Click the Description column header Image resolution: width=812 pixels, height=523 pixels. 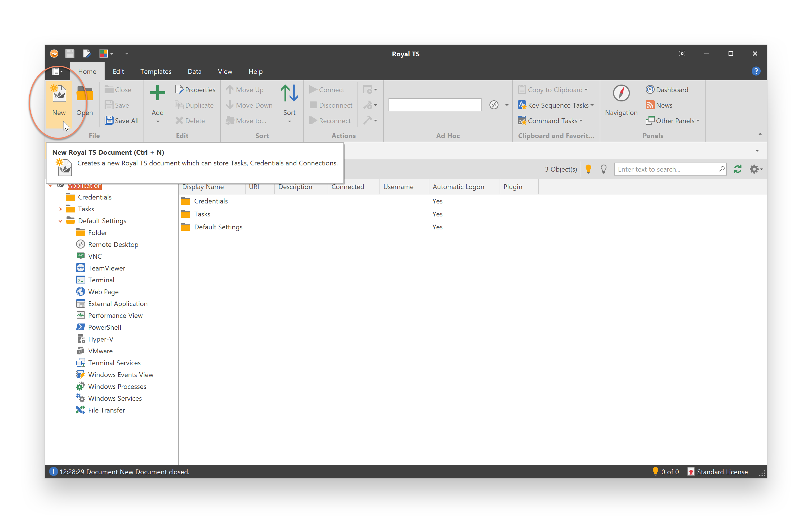tap(301, 187)
